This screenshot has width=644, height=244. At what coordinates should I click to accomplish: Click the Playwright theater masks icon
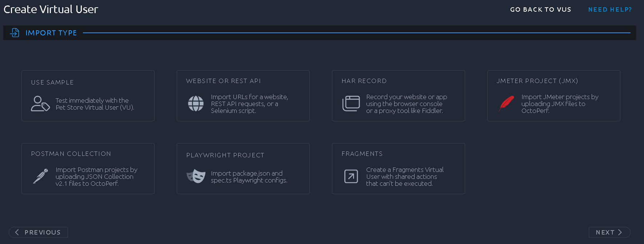(x=196, y=176)
